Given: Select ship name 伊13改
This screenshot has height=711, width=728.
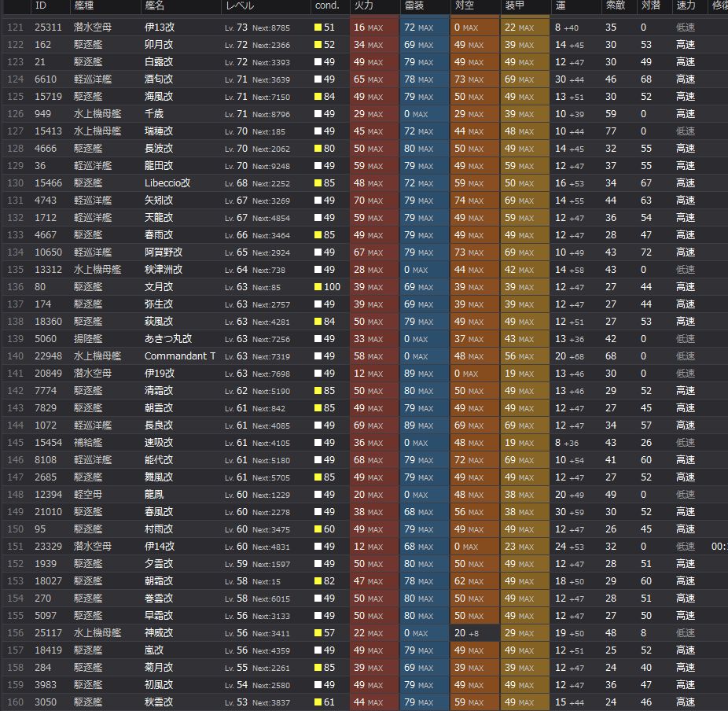Looking at the screenshot, I should click(160, 28).
